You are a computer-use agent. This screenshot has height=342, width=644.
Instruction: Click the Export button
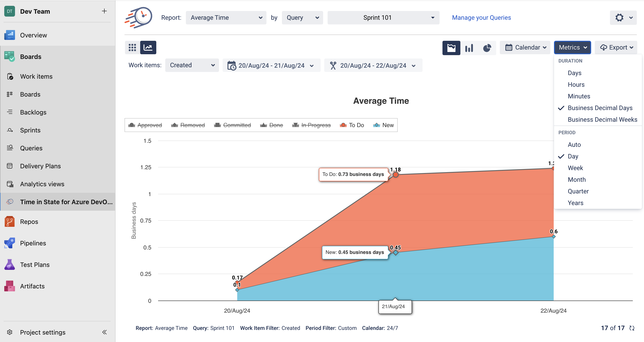(616, 48)
